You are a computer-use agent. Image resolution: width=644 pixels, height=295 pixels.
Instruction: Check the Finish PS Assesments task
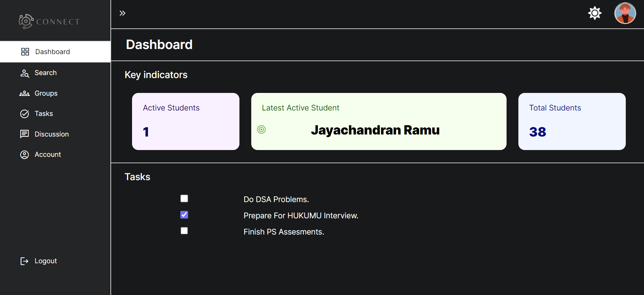(x=184, y=230)
